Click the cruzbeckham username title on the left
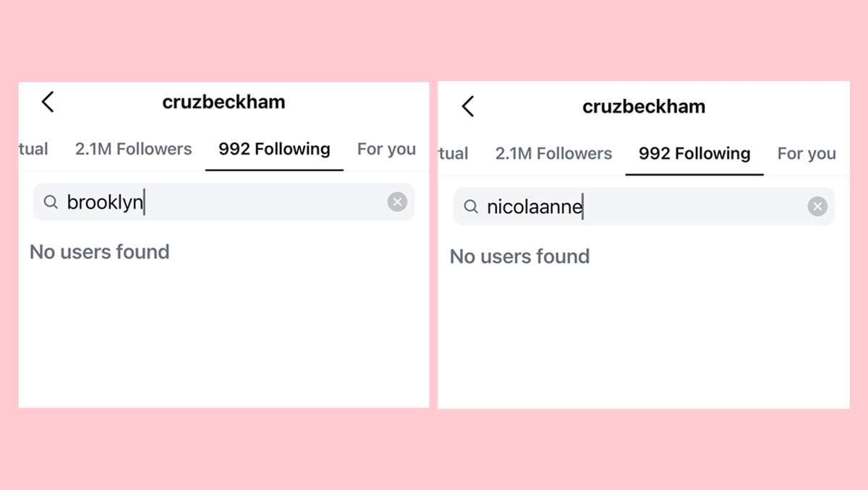 pos(224,102)
